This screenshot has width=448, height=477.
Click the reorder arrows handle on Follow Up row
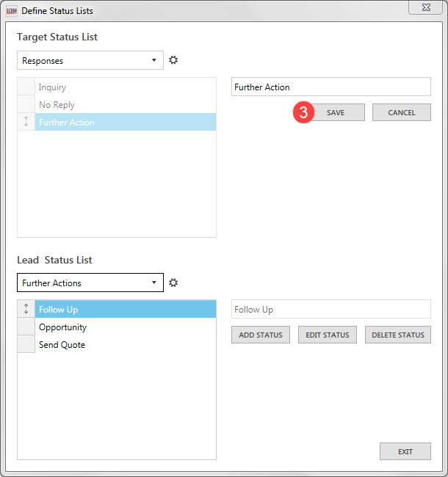26,310
